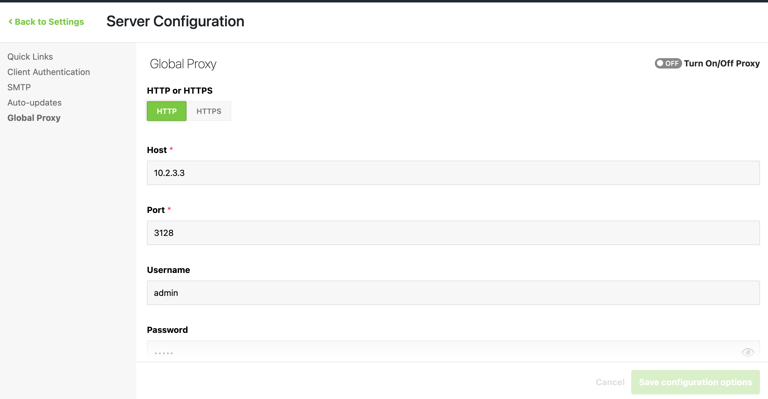Navigate to the Auto-updates section
Viewport: 768px width, 399px height.
pos(34,102)
